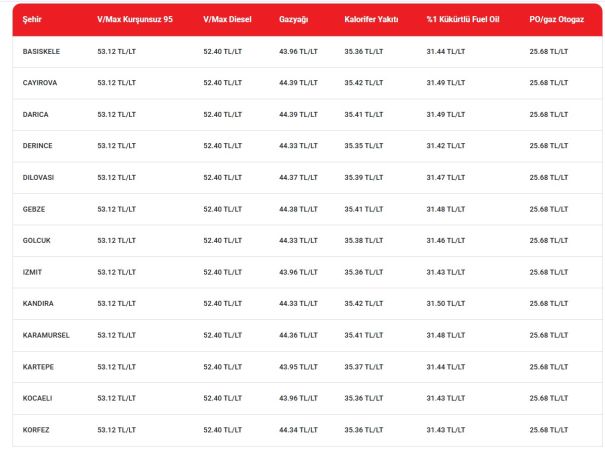Select the %1 Kükürtlü Fuel Oil header
Screen dimensions: 605x450
click(x=463, y=19)
